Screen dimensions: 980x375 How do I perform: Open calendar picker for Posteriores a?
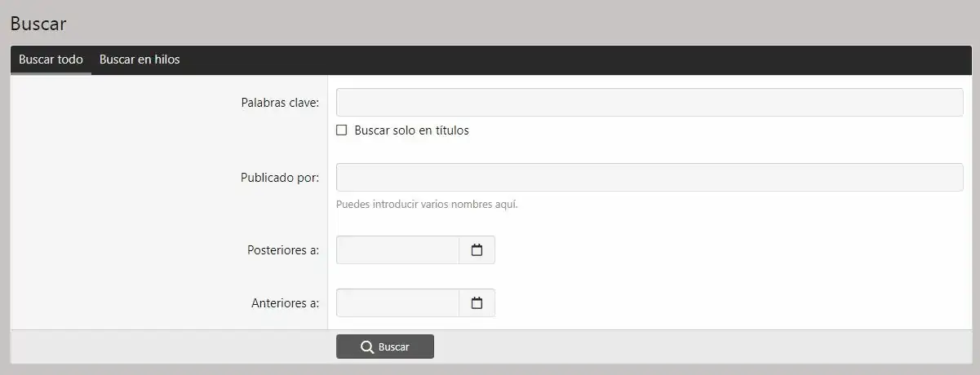[477, 250]
